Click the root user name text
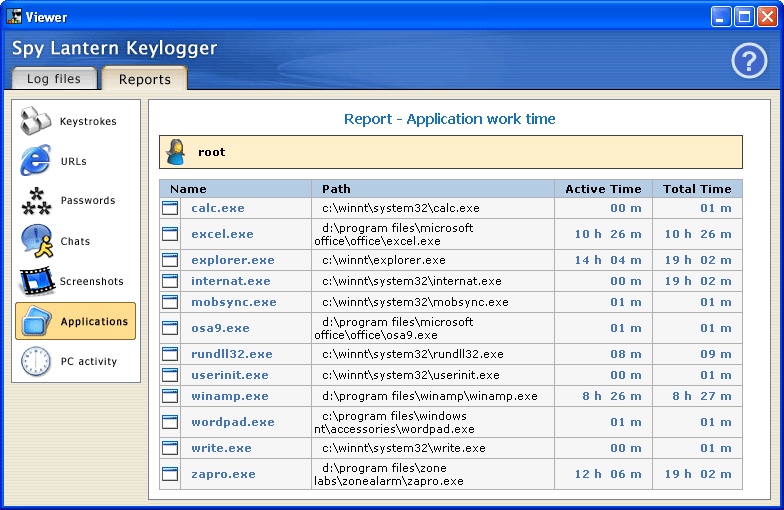The image size is (784, 510). [x=212, y=152]
